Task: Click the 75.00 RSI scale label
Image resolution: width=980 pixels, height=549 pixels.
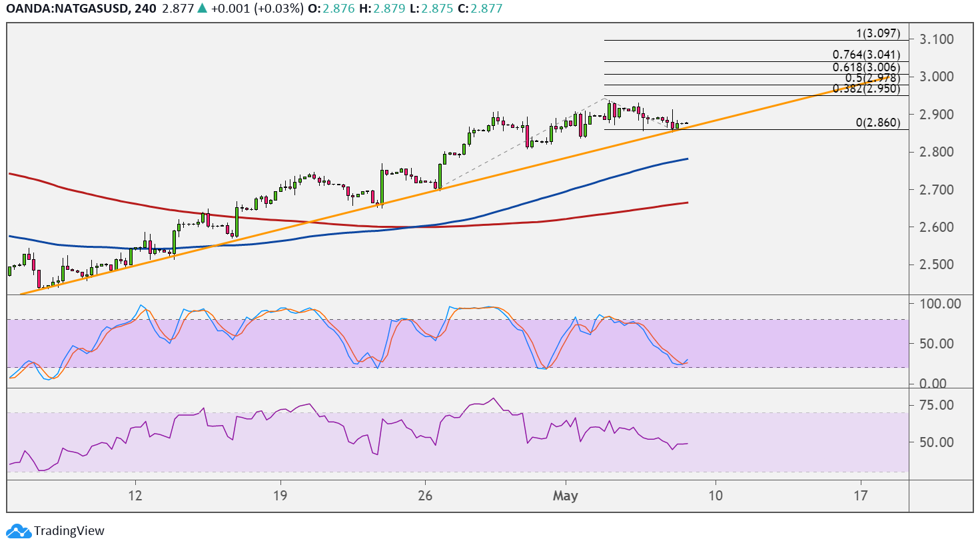Action: 937,405
